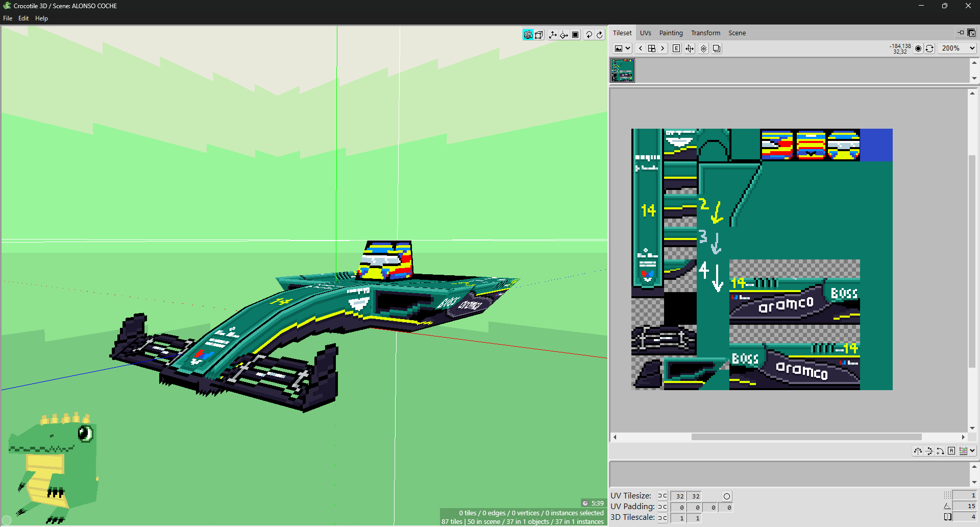Toggle the UV Tilesize link button
The image size is (980, 527).
[x=662, y=496]
